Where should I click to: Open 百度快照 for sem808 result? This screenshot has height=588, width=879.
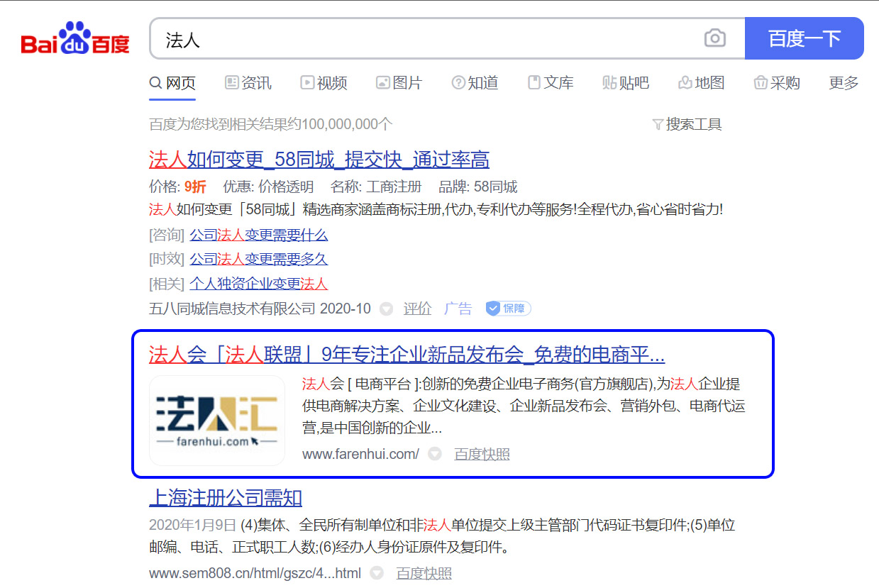[424, 573]
